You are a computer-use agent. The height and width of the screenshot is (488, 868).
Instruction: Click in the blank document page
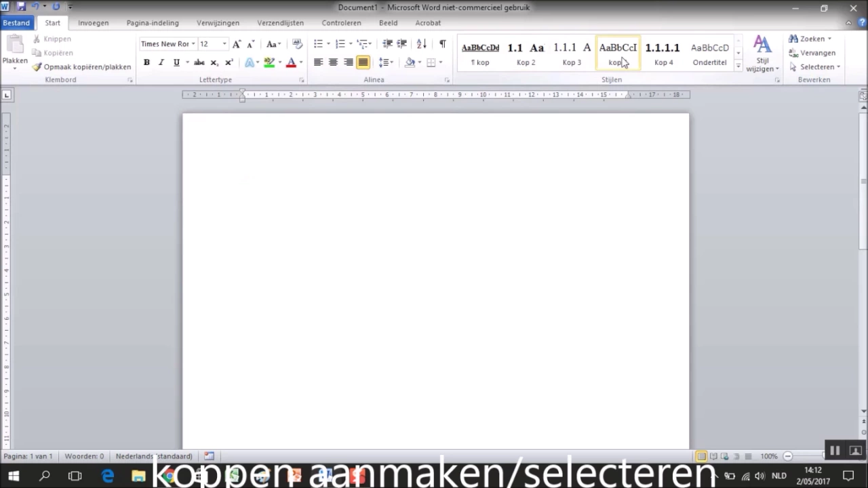tap(435, 281)
